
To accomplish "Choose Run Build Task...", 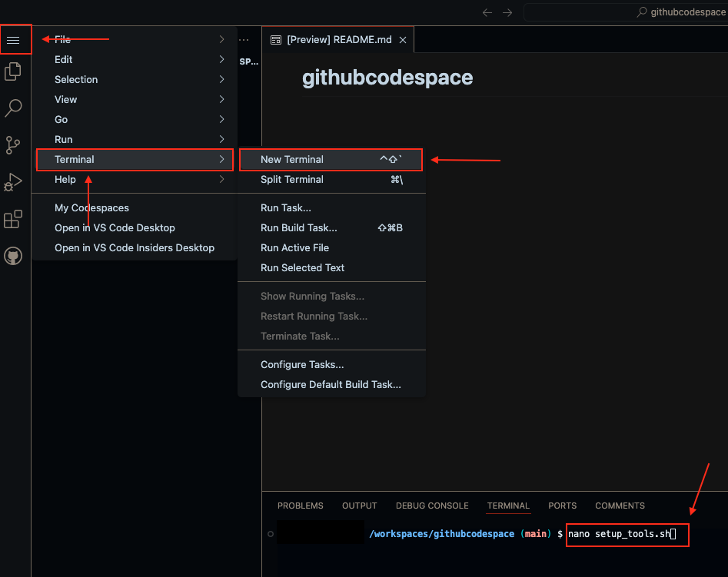I will tap(331, 228).
